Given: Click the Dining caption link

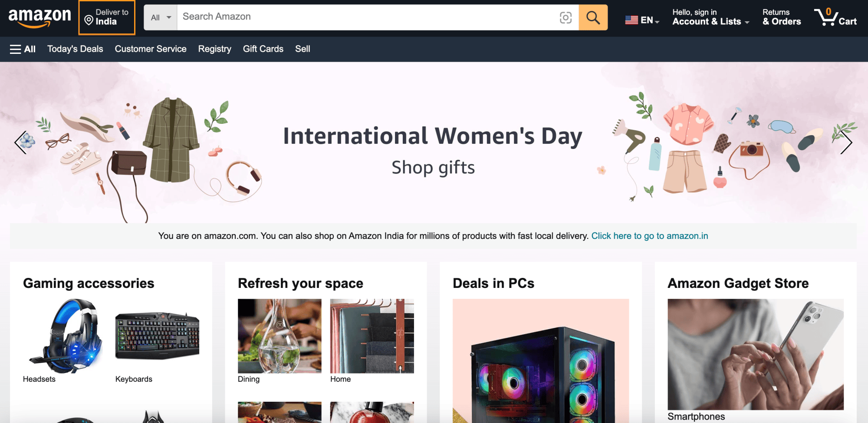Looking at the screenshot, I should (x=249, y=379).
